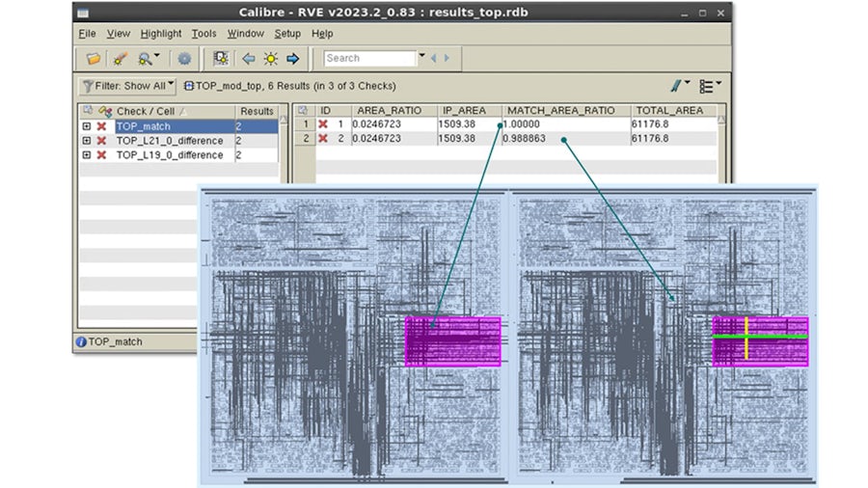Click check tree scrollbar up arrow
This screenshot has width=868, height=488.
click(x=284, y=119)
